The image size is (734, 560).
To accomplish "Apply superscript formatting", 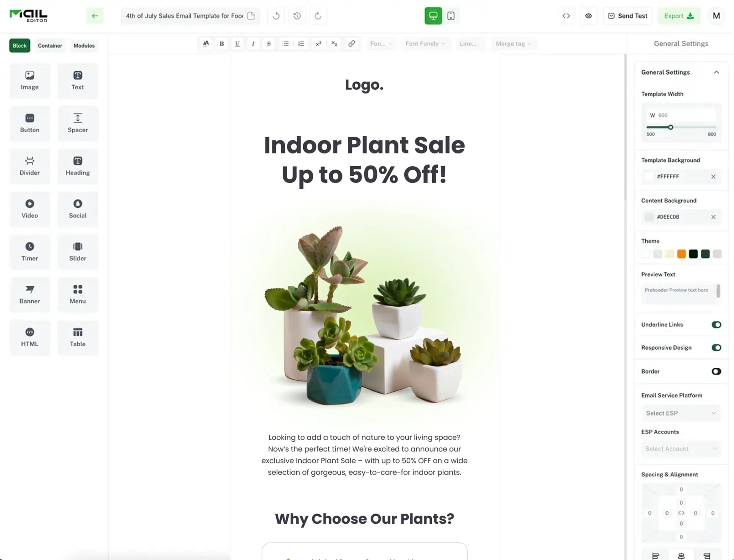I will coord(318,44).
